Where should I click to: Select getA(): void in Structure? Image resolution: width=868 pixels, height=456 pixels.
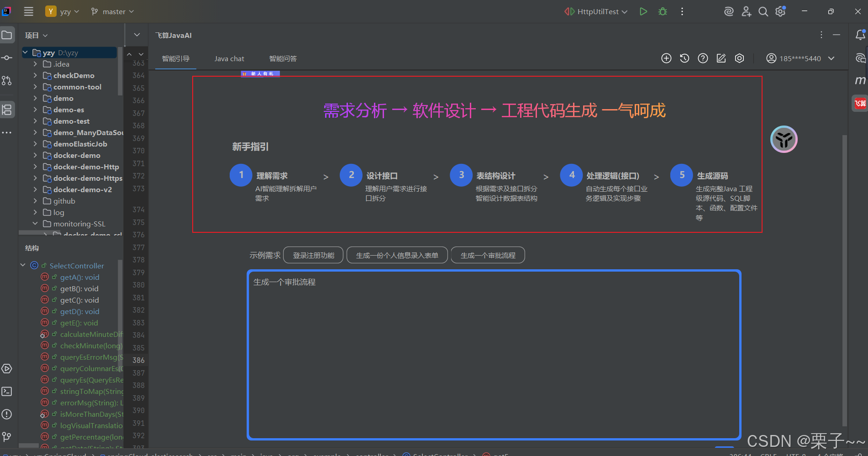pos(79,277)
